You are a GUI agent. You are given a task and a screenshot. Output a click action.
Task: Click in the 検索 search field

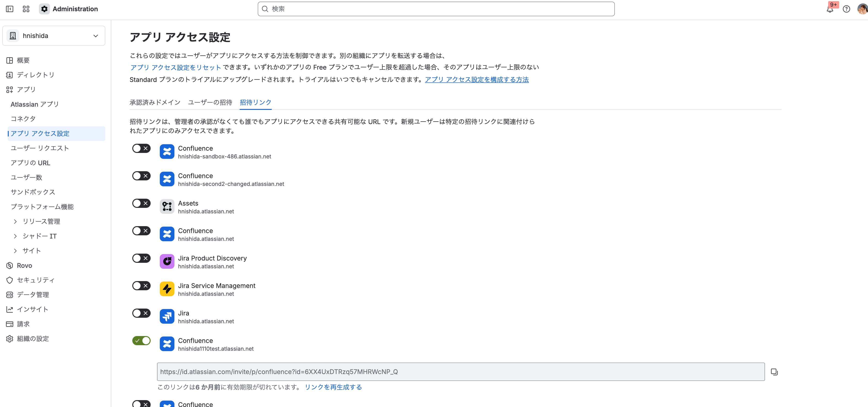point(436,9)
